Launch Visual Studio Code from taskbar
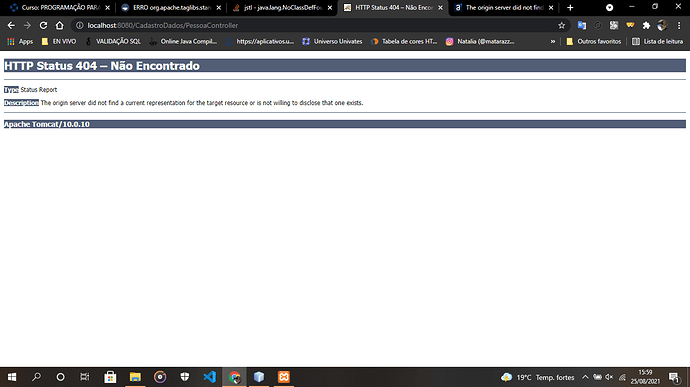 click(209, 377)
